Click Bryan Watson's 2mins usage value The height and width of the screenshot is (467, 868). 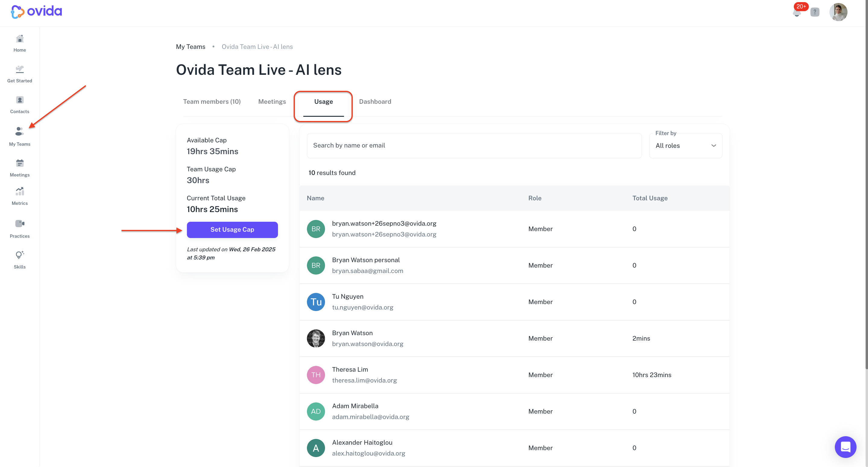641,338
